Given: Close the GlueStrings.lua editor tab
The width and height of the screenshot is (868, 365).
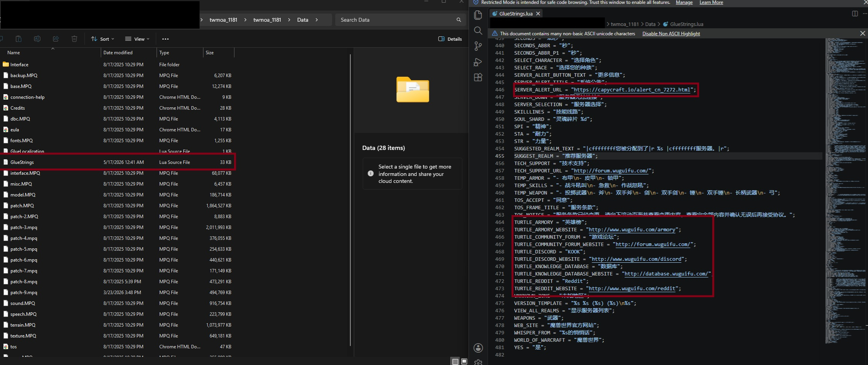Looking at the screenshot, I should click(x=538, y=14).
